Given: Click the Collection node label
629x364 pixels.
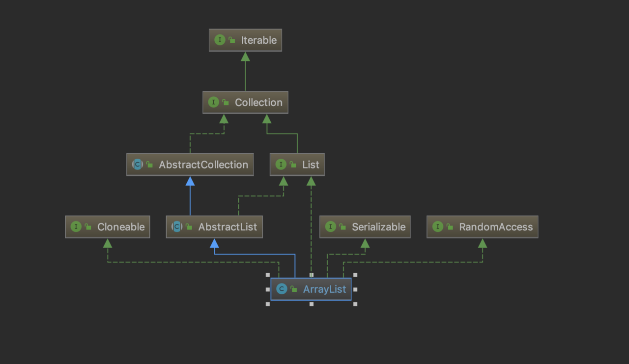Looking at the screenshot, I should pos(258,103).
